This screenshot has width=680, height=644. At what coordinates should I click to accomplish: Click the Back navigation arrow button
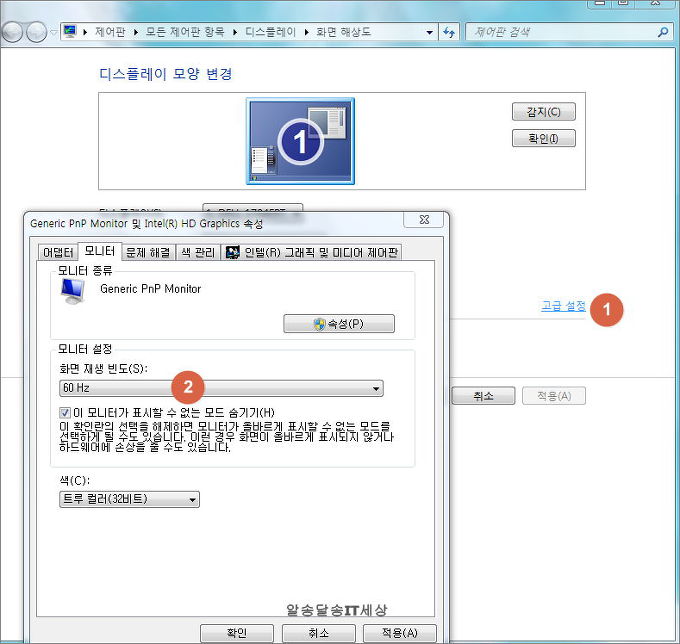[x=14, y=32]
